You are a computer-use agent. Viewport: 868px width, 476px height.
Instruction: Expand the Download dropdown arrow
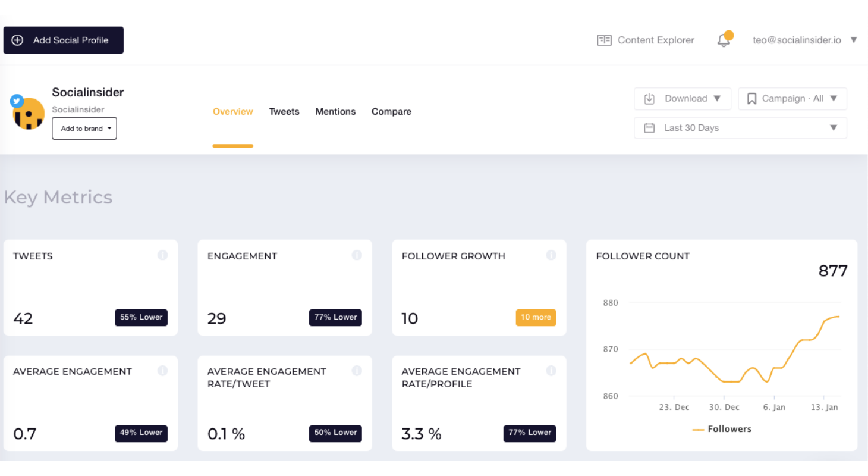coord(717,99)
